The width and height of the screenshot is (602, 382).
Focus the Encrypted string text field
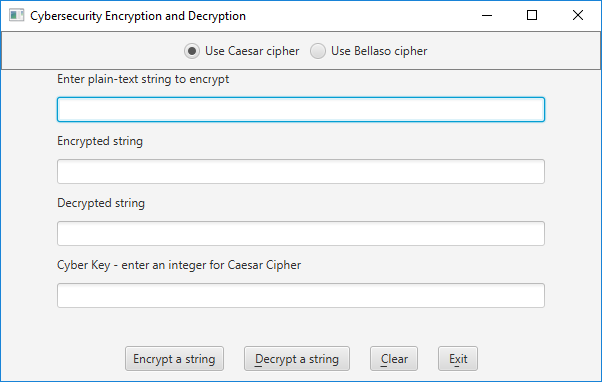(x=301, y=171)
